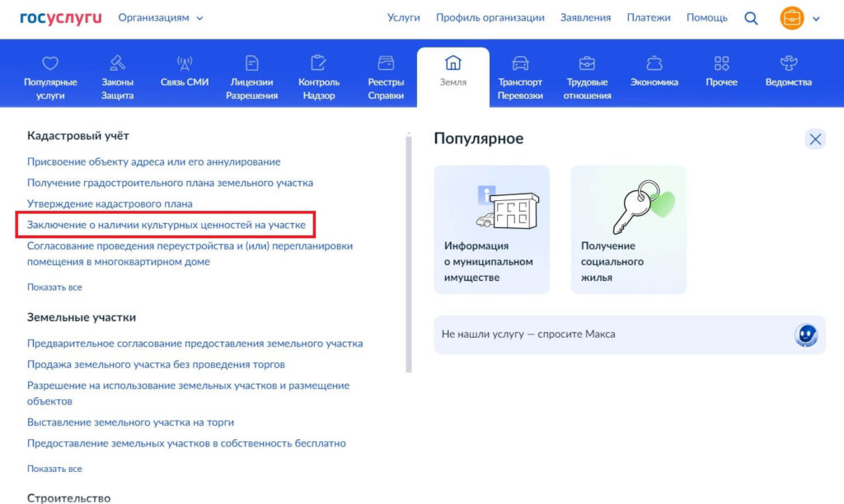Viewport: 844px width, 504px height.
Task: Open Утверждение кадастрового плана link
Action: pyautogui.click(x=110, y=204)
